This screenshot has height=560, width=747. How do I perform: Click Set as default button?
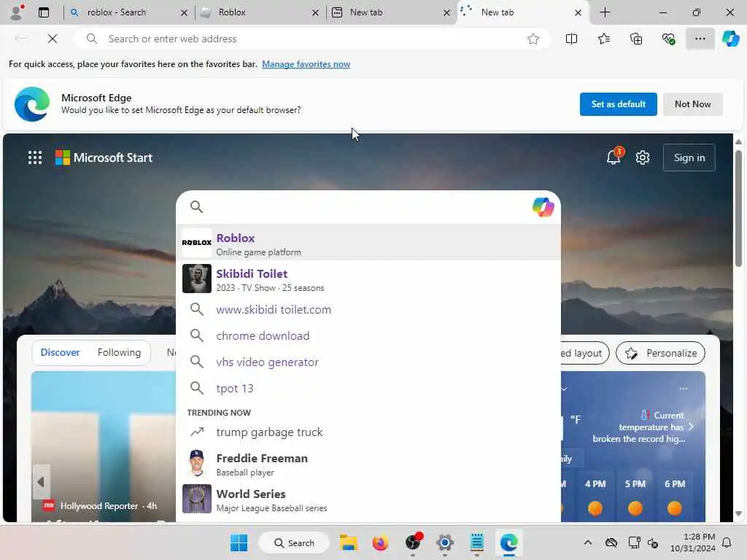pyautogui.click(x=619, y=104)
